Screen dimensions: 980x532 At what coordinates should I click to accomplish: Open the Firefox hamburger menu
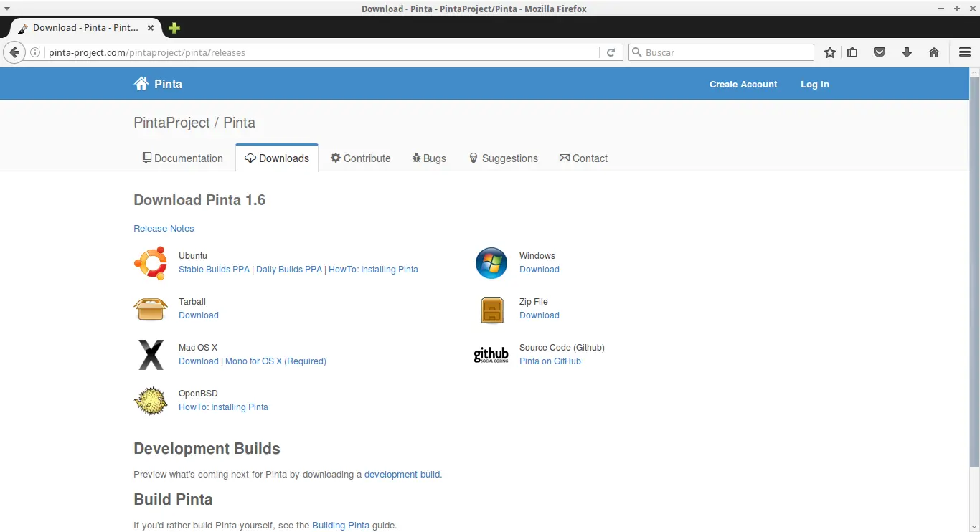coord(965,52)
